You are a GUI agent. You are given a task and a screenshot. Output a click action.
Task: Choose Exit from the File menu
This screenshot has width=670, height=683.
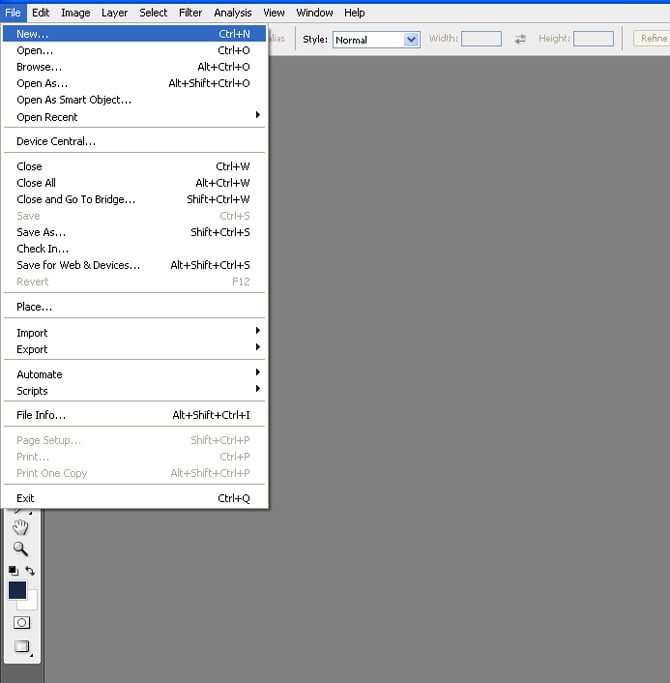[26, 498]
